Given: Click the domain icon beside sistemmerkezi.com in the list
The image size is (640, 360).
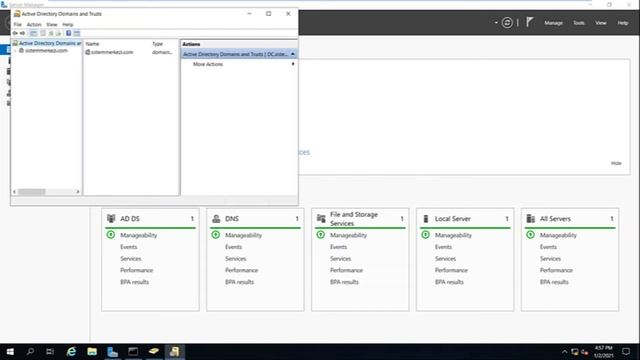Looking at the screenshot, I should click(x=87, y=52).
